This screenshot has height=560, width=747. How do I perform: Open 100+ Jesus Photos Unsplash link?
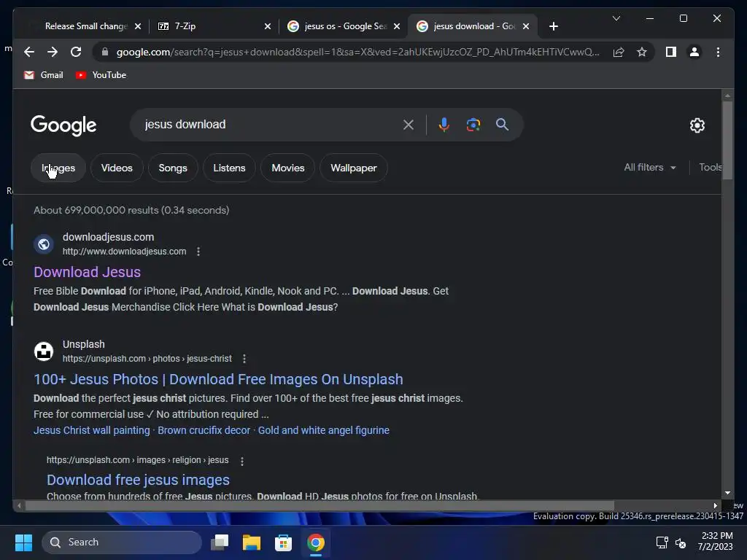(x=218, y=379)
